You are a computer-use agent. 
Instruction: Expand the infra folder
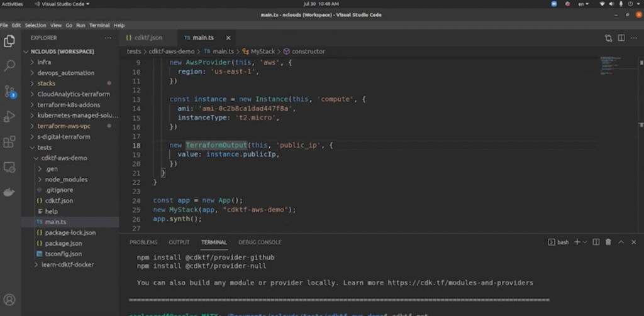(x=70, y=62)
